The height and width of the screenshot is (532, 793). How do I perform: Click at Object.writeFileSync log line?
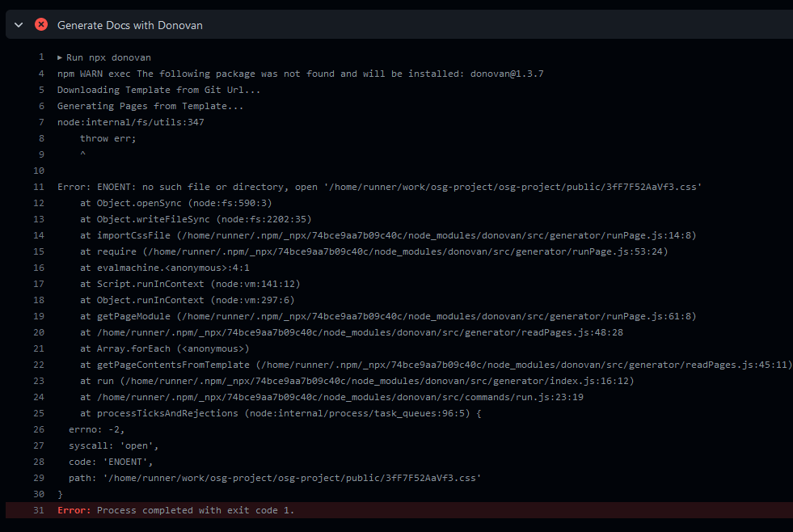coord(196,219)
